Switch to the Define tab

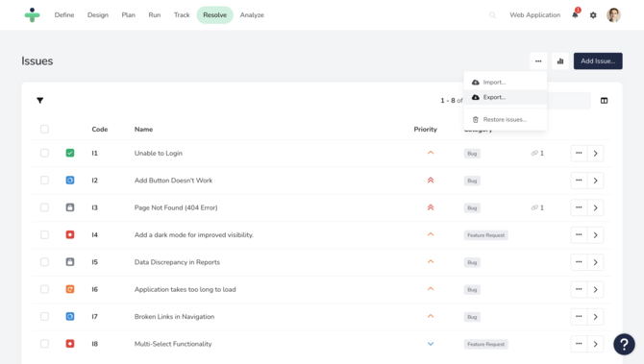(64, 14)
